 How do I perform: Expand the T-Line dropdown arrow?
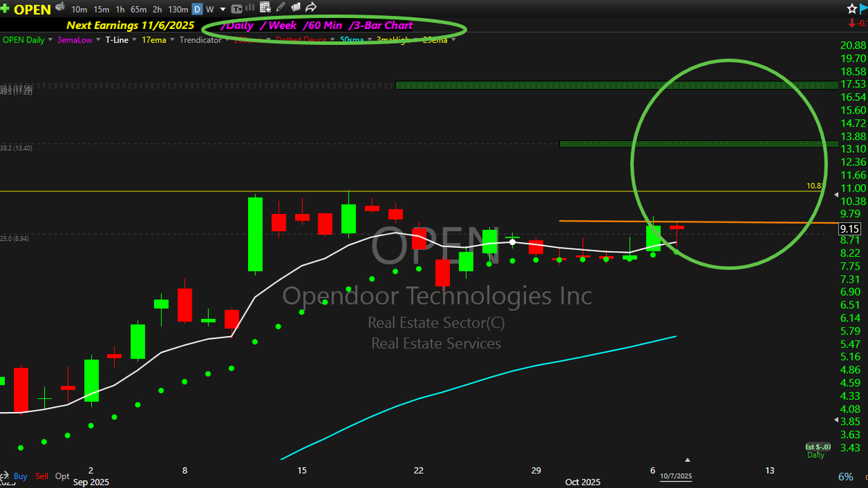point(135,40)
